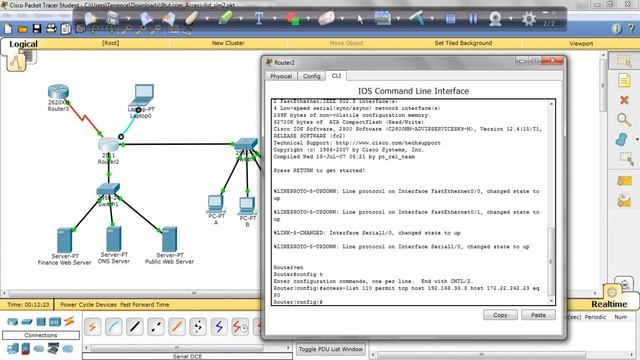This screenshot has height=360, width=640.
Task: Create a new Packet Tracer file
Action: 8,29
